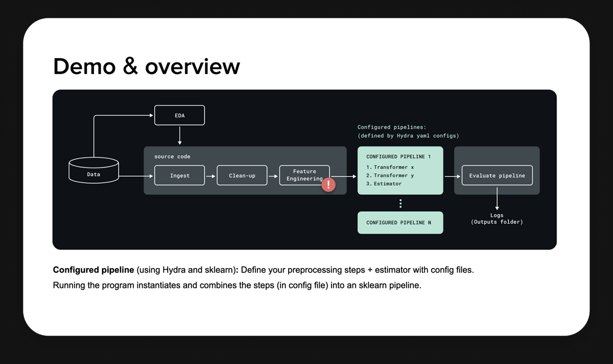The width and height of the screenshot is (613, 364).
Task: Click the Ingest step box
Action: point(179,176)
